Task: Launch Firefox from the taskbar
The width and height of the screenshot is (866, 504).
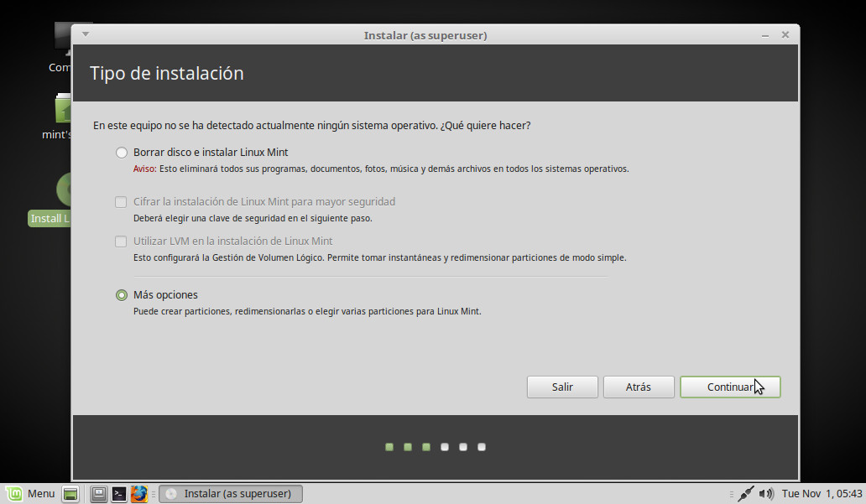Action: 138,494
